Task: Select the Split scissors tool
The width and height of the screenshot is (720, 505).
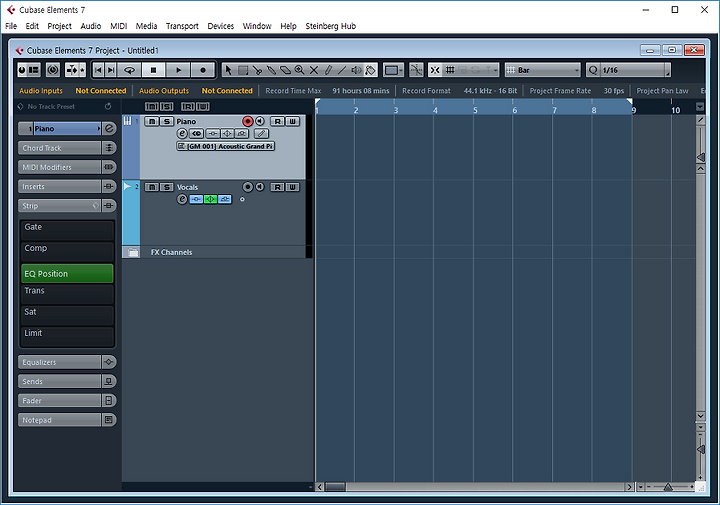Action: click(257, 70)
